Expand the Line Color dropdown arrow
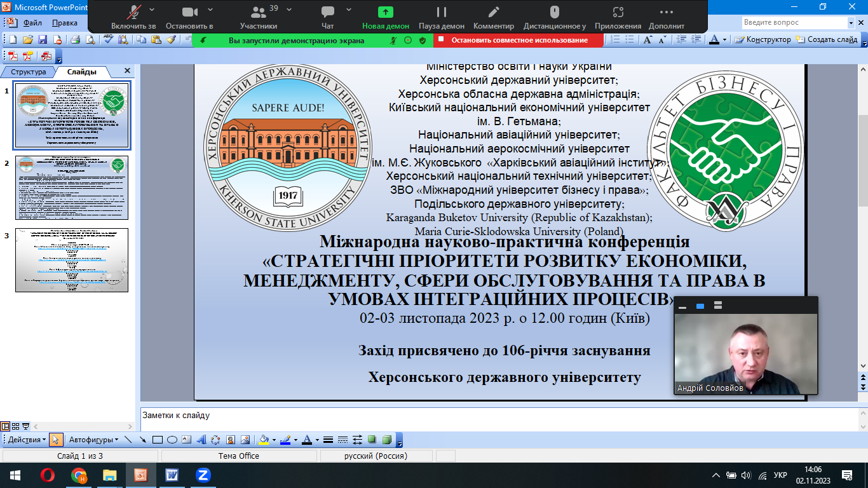The image size is (868, 488). pyautogui.click(x=295, y=440)
